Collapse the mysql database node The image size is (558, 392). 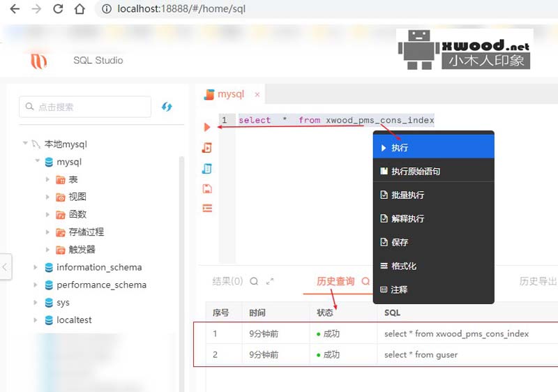pyautogui.click(x=38, y=160)
